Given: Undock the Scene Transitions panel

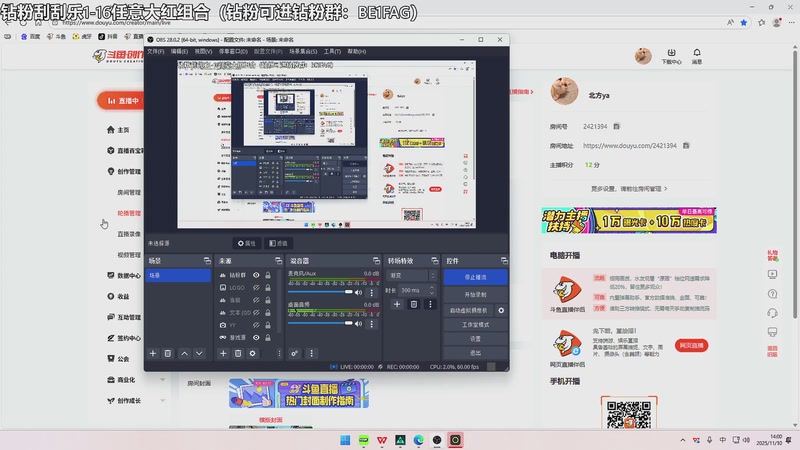Looking at the screenshot, I should click(435, 261).
